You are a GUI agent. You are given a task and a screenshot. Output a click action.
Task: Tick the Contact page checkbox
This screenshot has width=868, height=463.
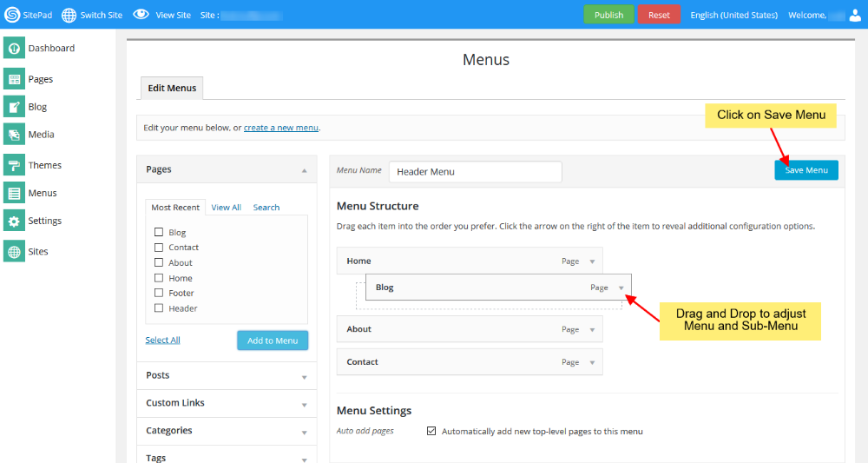pos(159,248)
